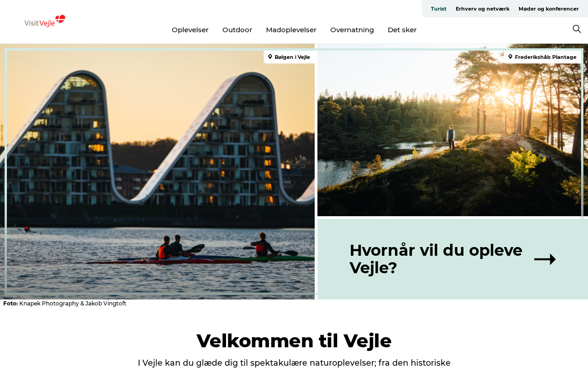This screenshot has width=588, height=368.
Task: Switch to the Turist section tab
Action: pos(438,9)
